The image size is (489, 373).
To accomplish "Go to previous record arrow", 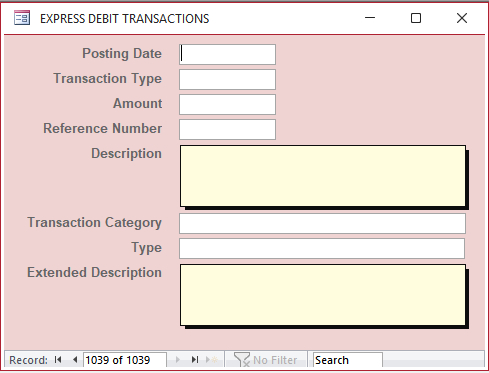I will (x=75, y=360).
